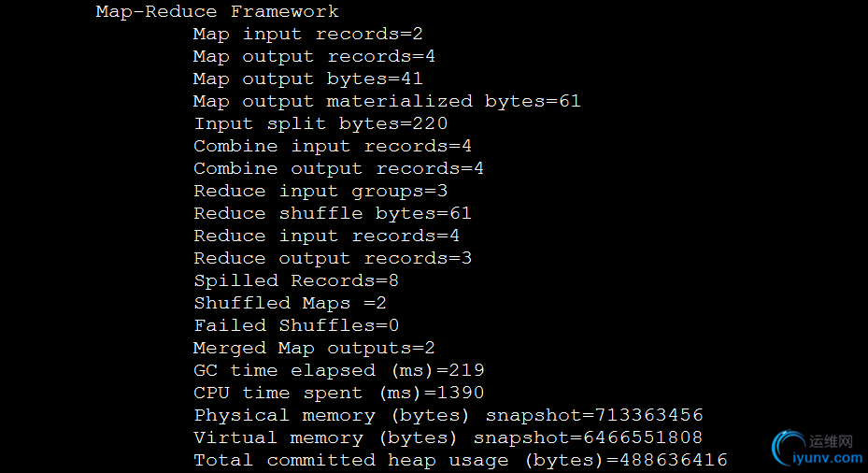Click the 'Spilled Records=8' line
Screen dimensions: 868x473
(296, 280)
